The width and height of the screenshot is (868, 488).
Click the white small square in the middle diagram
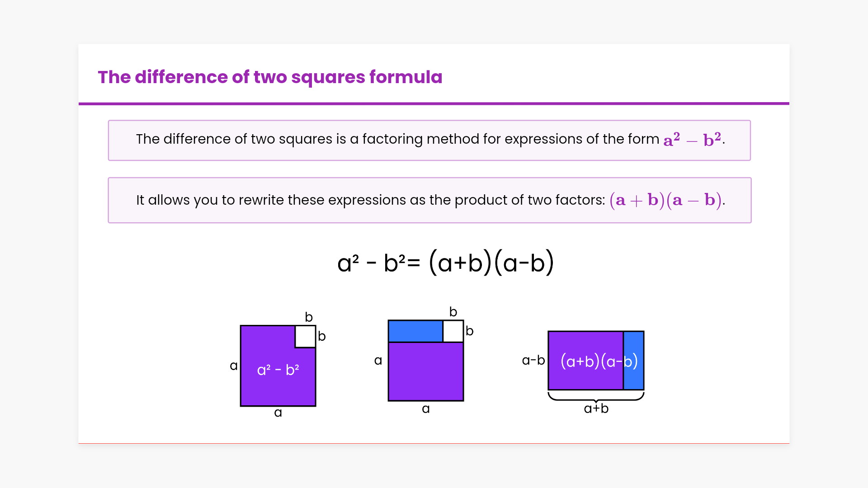point(453,331)
